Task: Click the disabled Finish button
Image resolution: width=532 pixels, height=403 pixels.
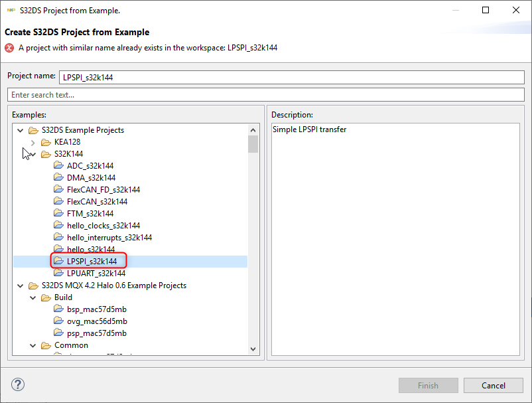Action: click(x=428, y=385)
